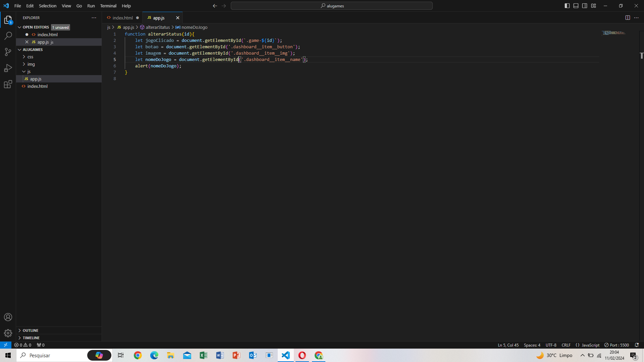Open the View menu

tap(66, 6)
